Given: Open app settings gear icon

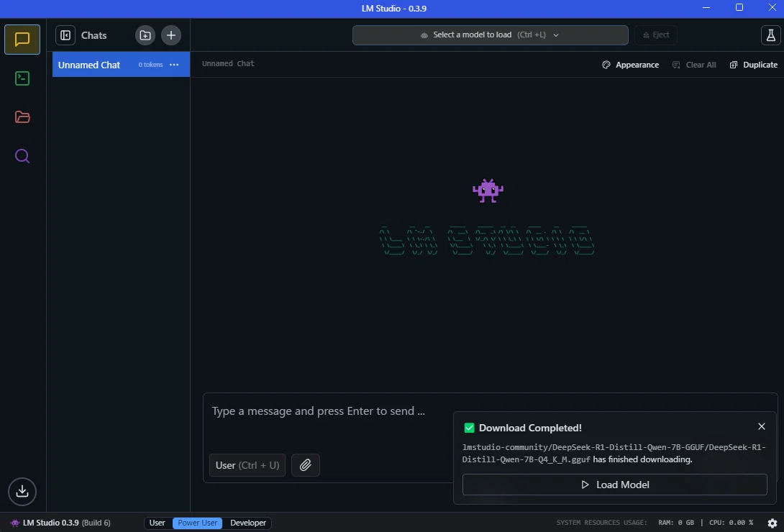Looking at the screenshot, I should (772, 523).
